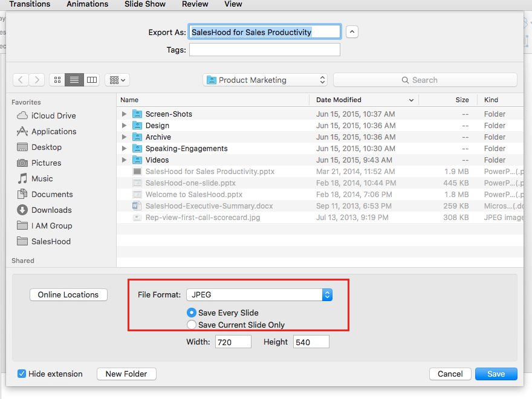Image resolution: width=532 pixels, height=399 pixels.
Task: Click the Width value field
Action: [x=233, y=342]
